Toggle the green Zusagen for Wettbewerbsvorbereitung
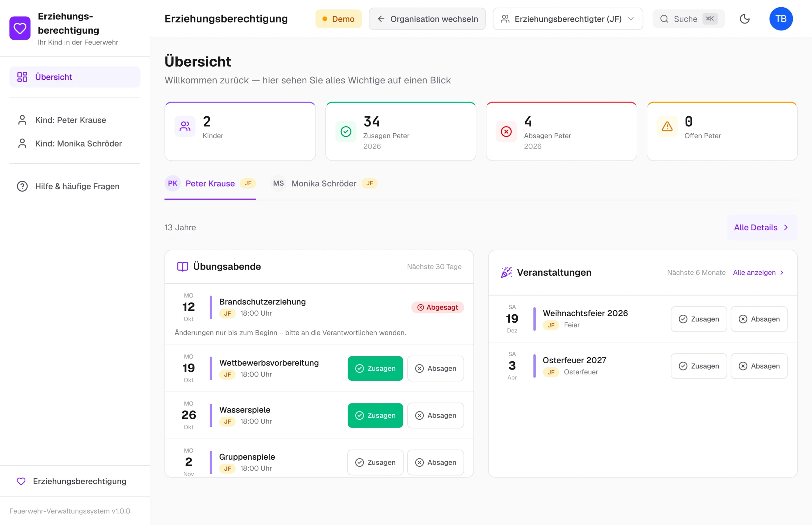 375,369
